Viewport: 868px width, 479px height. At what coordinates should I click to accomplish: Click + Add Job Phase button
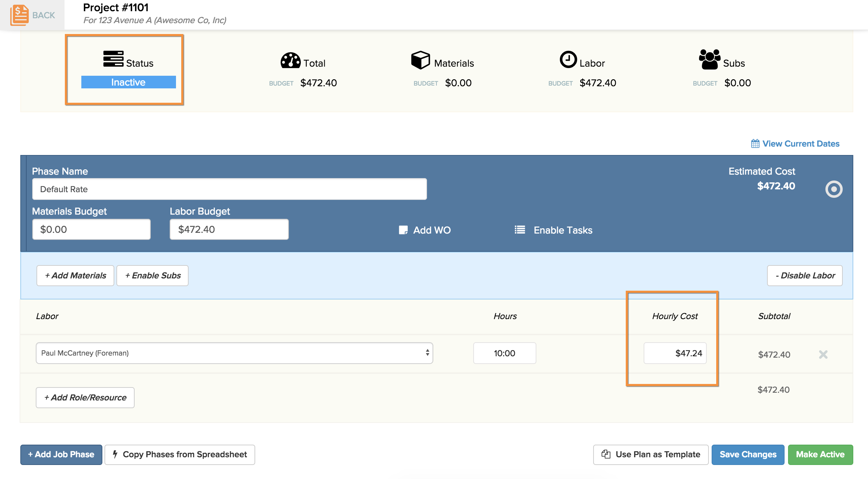(x=61, y=454)
